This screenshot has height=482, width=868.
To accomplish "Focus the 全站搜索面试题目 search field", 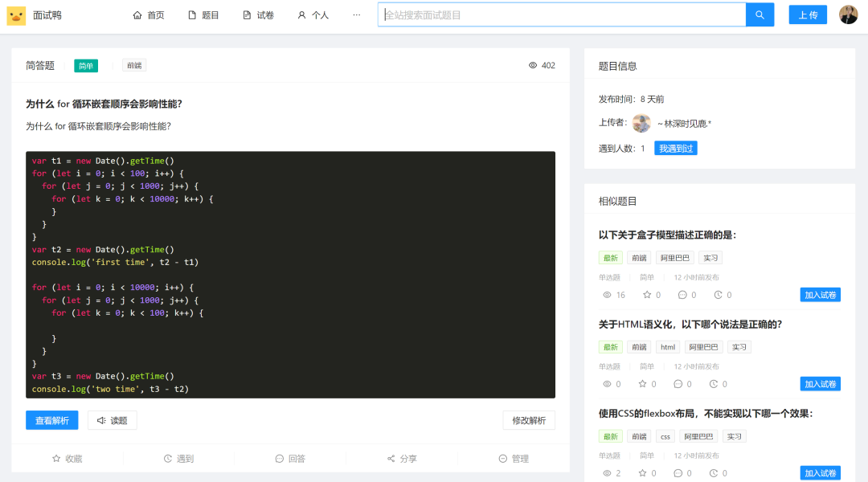I will [x=561, y=15].
